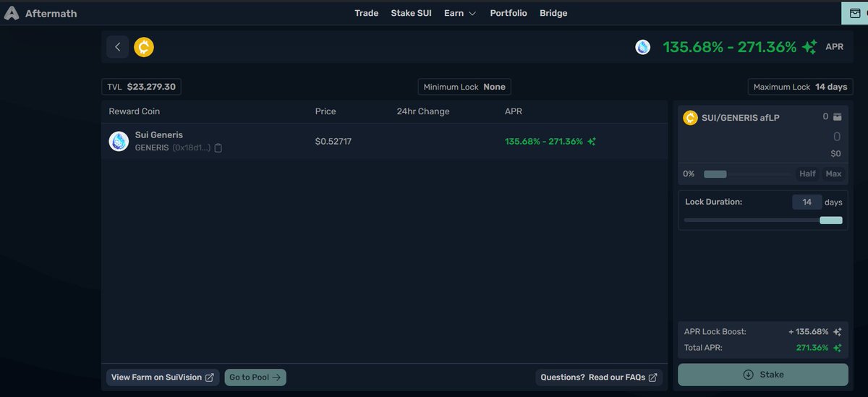Viewport: 868px width, 397px height.
Task: Open View Farm on SuiVision link
Action: point(163,377)
